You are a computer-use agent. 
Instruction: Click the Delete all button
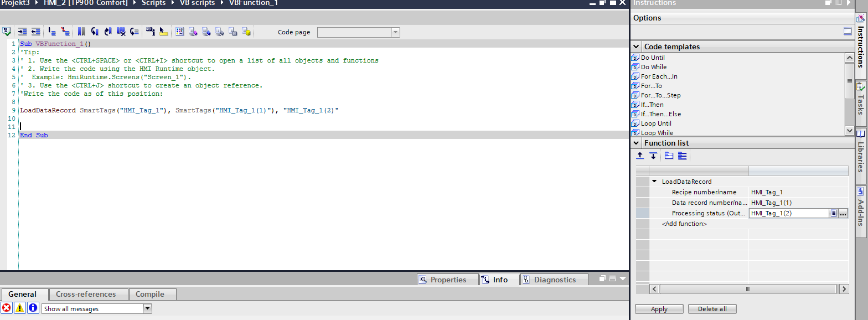pos(712,309)
